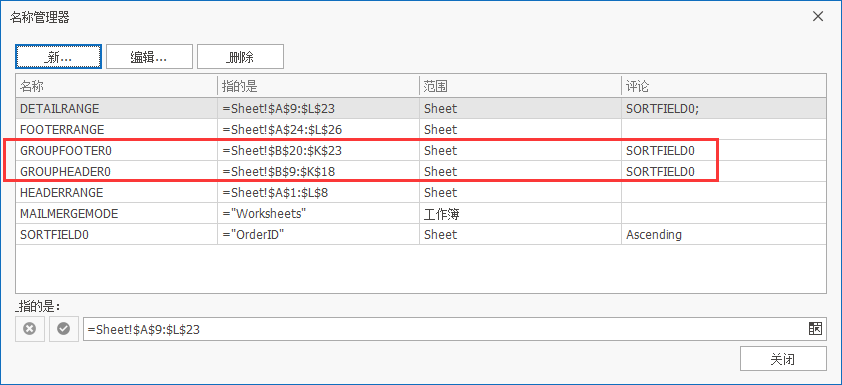Sort by the 名称 column header
The height and width of the screenshot is (385, 842).
tap(117, 86)
